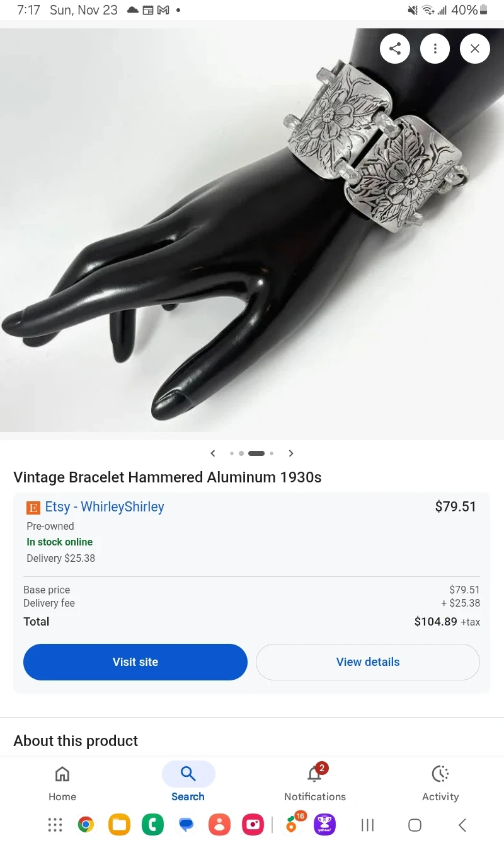Switch to the Home tab
The width and height of the screenshot is (504, 845).
pyautogui.click(x=62, y=783)
